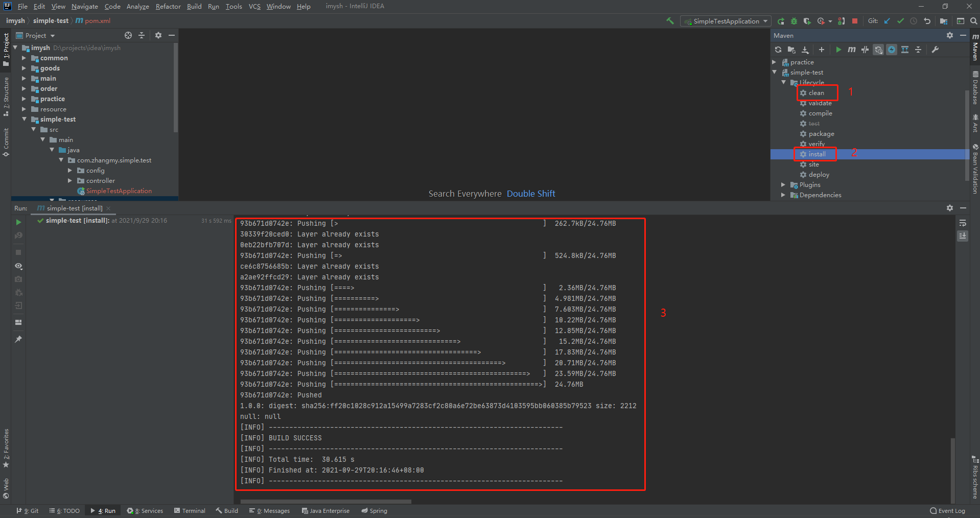Expand the practice node in Maven panel

(774, 62)
